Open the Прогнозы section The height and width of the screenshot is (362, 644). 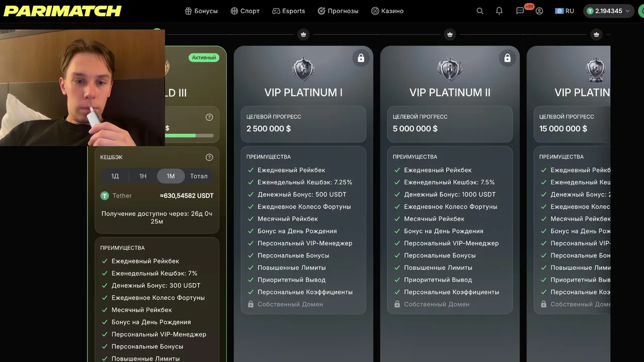pos(338,11)
